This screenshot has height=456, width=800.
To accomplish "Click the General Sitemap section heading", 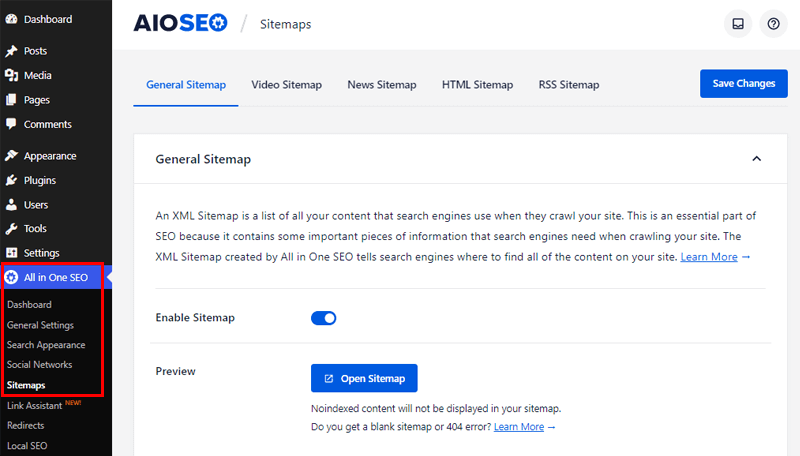I will click(203, 159).
